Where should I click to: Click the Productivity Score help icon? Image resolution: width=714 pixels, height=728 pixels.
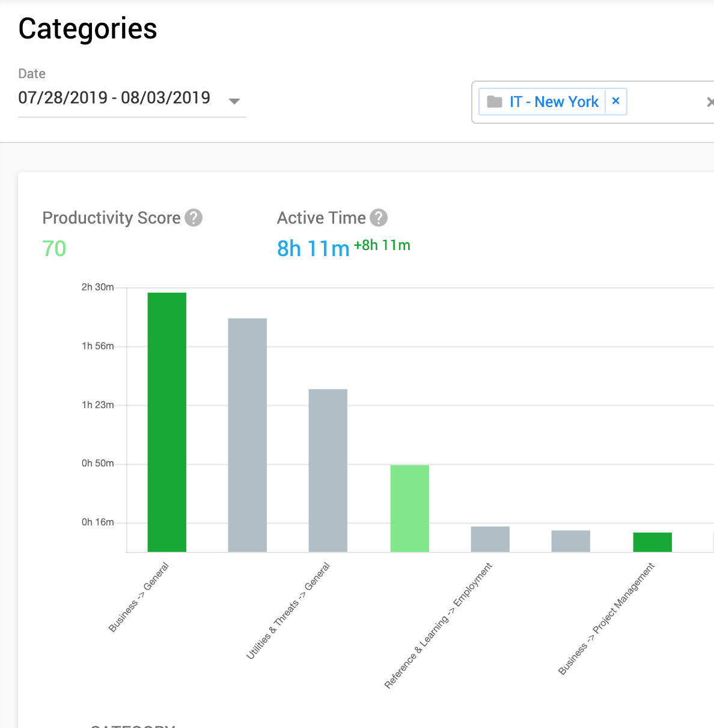(x=194, y=218)
